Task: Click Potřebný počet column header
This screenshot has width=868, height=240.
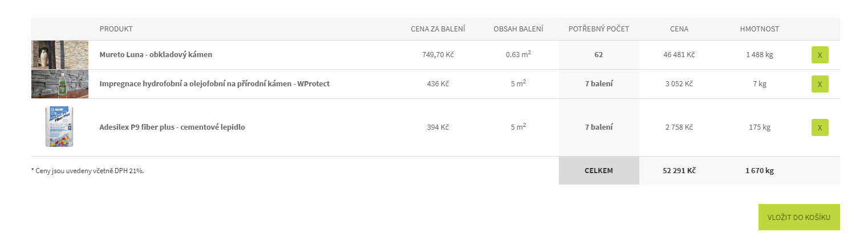Action: click(599, 29)
